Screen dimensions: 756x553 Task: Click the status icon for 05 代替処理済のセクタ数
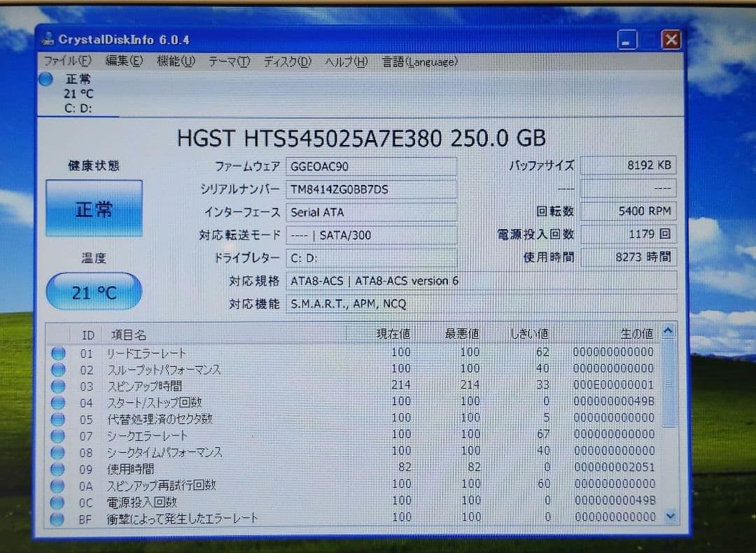click(58, 419)
